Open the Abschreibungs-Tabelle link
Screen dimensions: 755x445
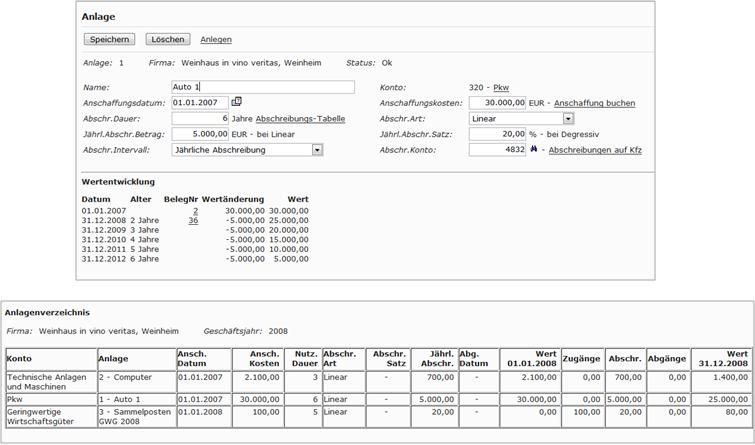pyautogui.click(x=300, y=118)
